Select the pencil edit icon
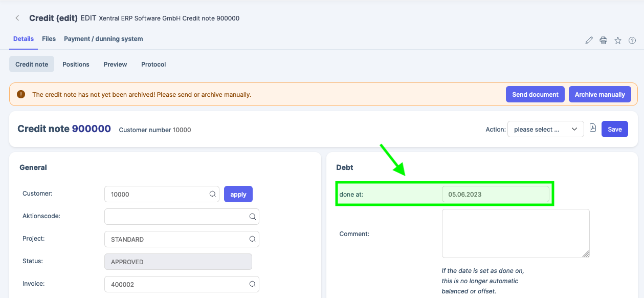The height and width of the screenshot is (298, 644). coord(589,40)
